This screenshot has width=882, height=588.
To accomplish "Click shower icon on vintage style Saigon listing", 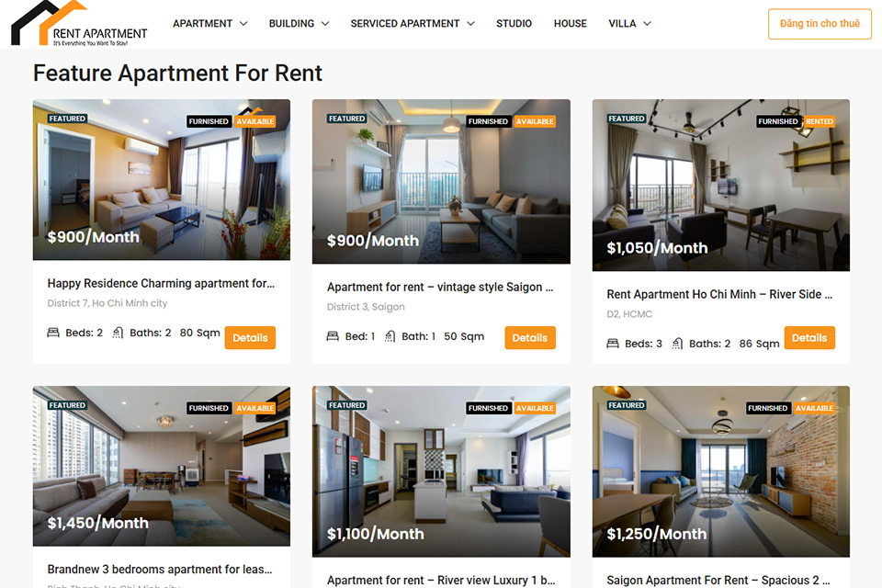I will click(x=390, y=336).
